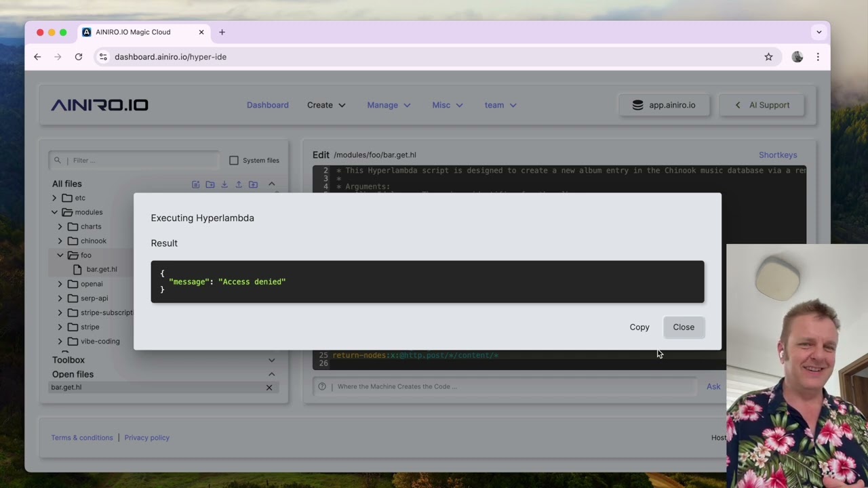Expand the etc folder

pos(54,198)
